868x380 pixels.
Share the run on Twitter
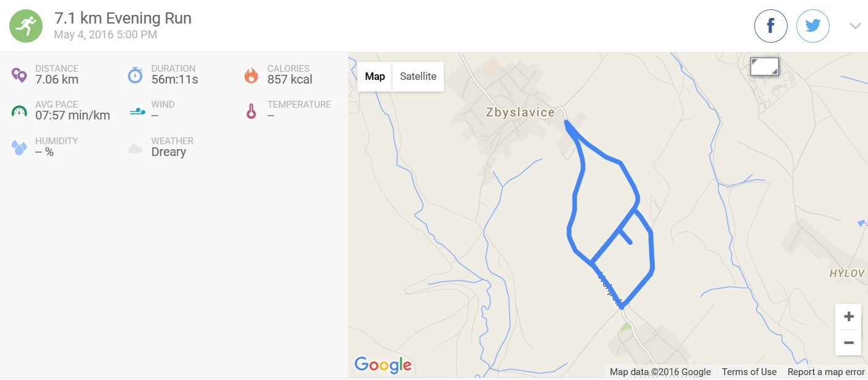813,26
